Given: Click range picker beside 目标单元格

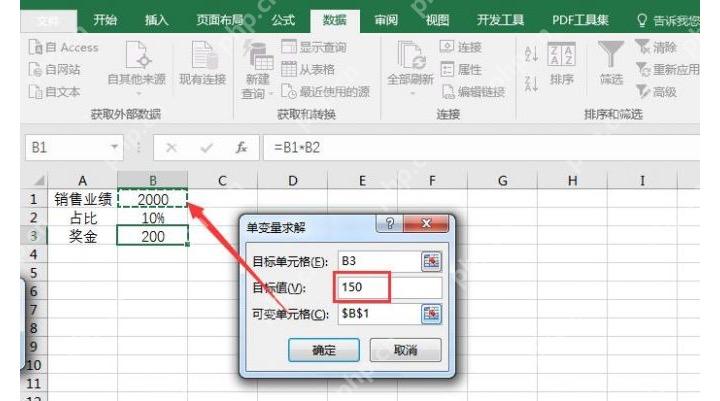Looking at the screenshot, I should pos(431,261).
